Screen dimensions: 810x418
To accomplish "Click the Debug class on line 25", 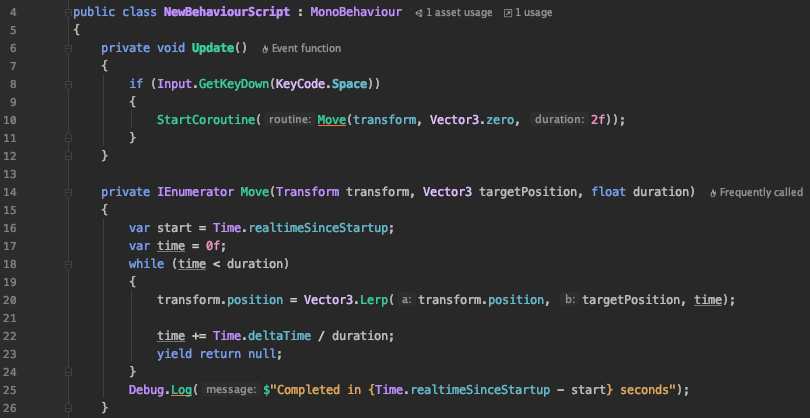I will 146,390.
